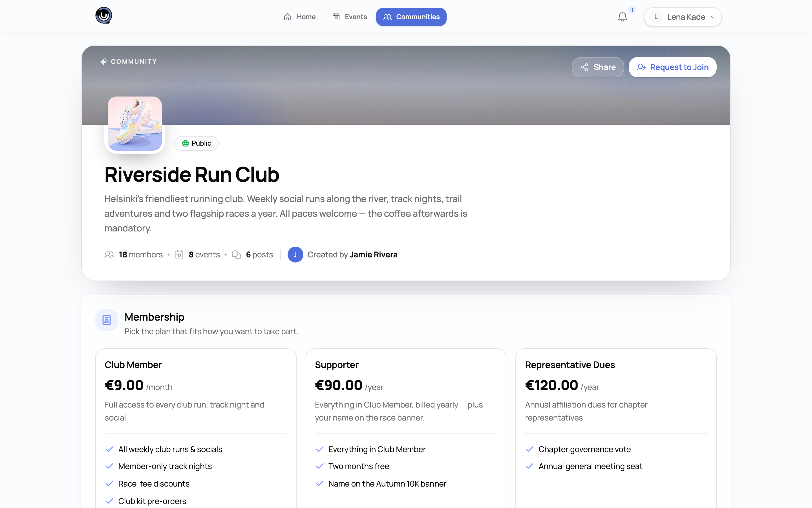Click the Membership badge icon

(x=107, y=320)
